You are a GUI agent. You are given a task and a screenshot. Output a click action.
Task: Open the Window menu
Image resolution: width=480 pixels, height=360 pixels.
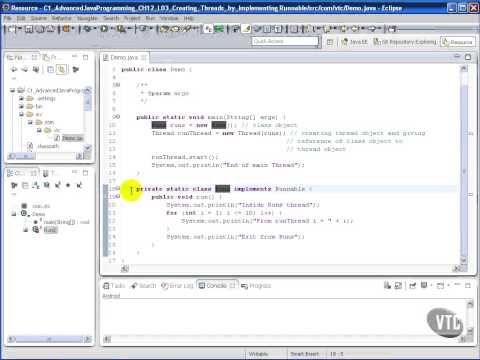click(169, 18)
